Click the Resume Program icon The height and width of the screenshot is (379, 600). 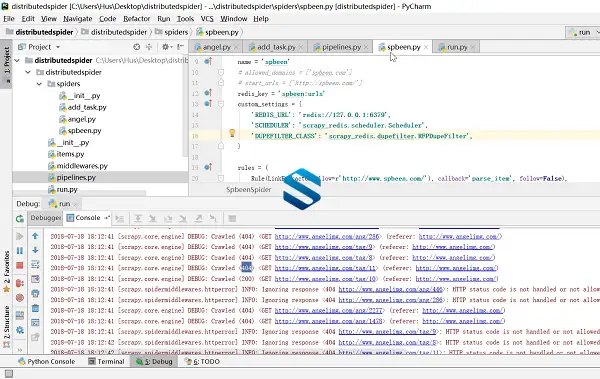pos(20,236)
